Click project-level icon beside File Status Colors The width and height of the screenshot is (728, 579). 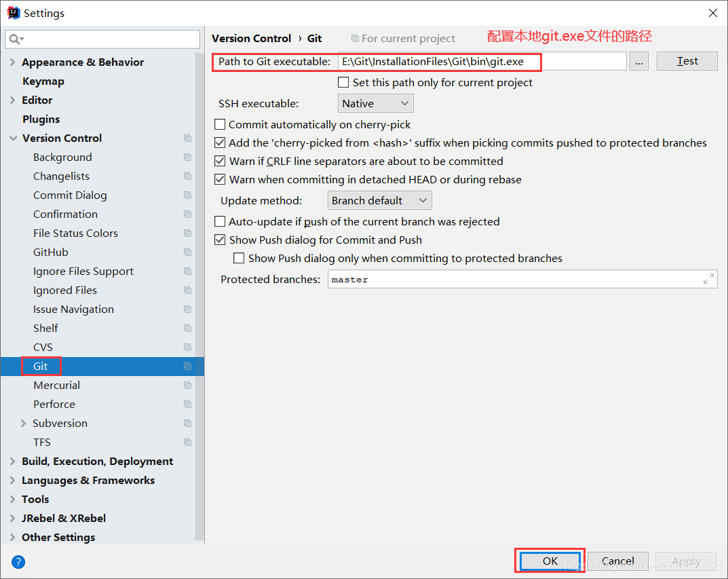tap(187, 234)
